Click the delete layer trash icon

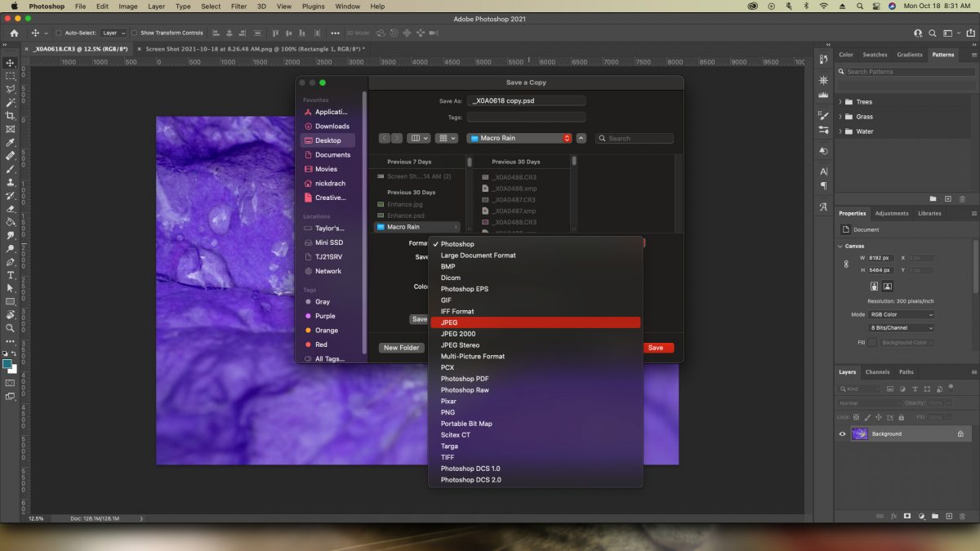coord(962,516)
